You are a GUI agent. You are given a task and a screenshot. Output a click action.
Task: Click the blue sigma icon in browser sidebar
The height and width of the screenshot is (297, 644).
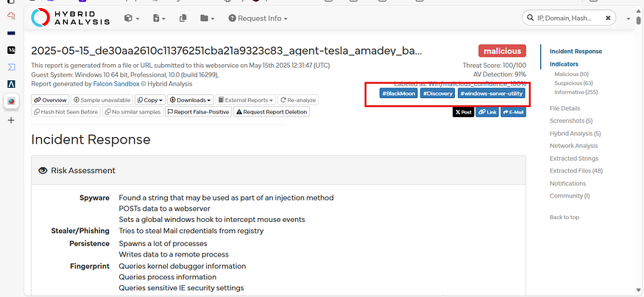12,67
